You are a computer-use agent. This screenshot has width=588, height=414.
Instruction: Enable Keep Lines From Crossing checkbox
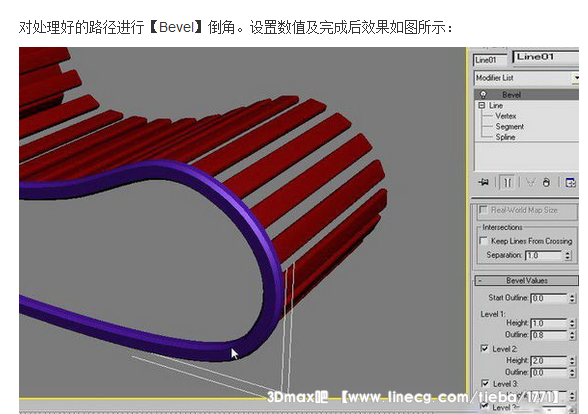pos(484,240)
